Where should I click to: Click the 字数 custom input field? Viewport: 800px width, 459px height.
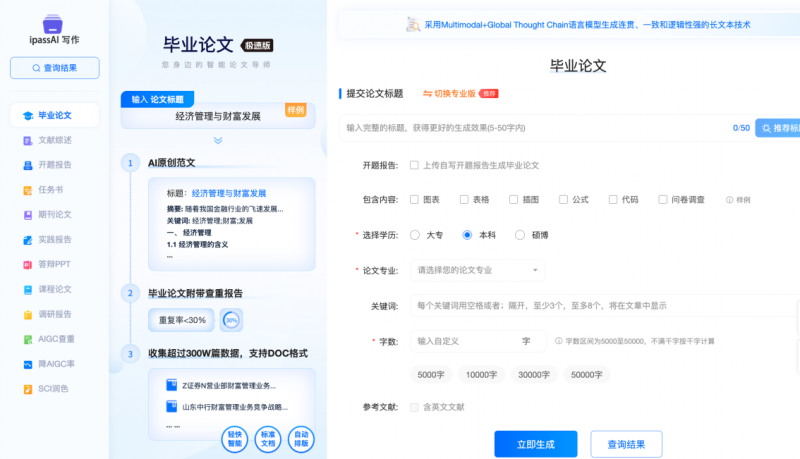pyautogui.click(x=478, y=341)
